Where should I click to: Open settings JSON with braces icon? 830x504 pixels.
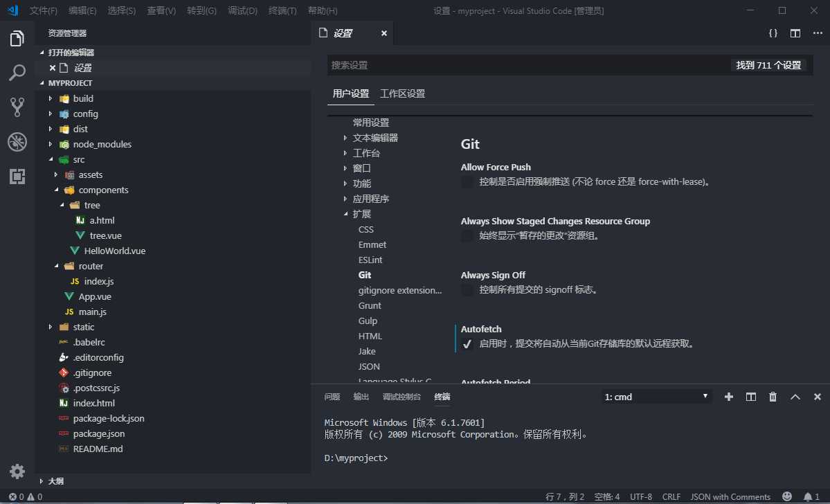click(x=773, y=33)
